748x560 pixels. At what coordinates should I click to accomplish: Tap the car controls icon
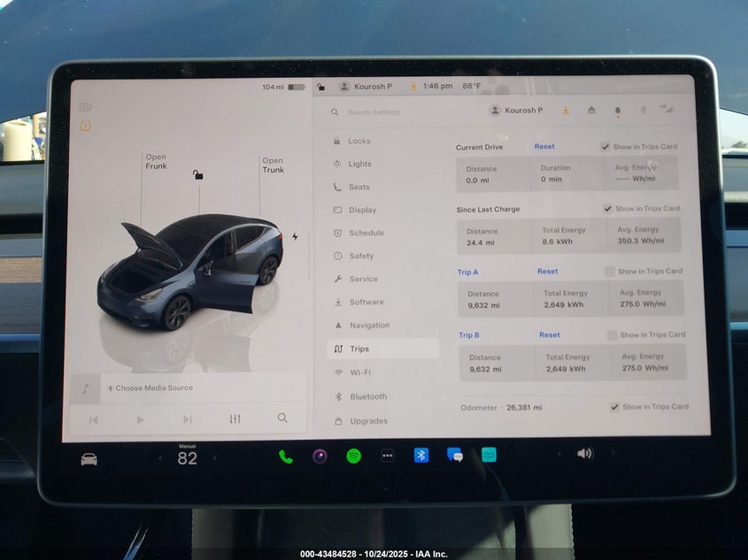pos(89,459)
